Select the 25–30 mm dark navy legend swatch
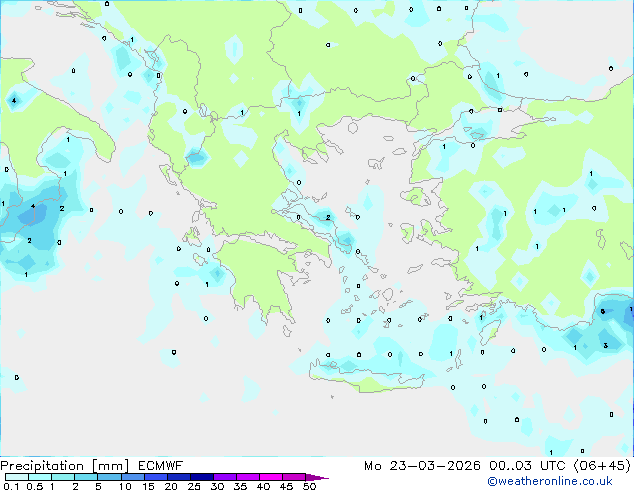The image size is (634, 490). 201,477
